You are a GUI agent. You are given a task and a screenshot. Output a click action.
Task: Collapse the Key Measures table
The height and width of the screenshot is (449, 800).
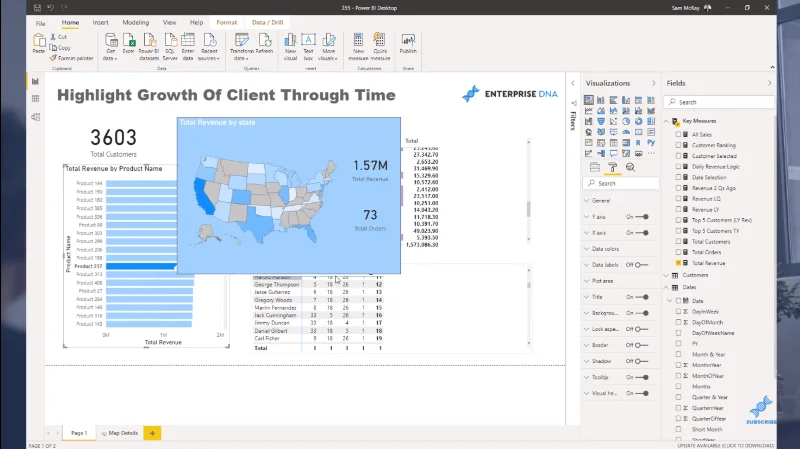point(666,121)
